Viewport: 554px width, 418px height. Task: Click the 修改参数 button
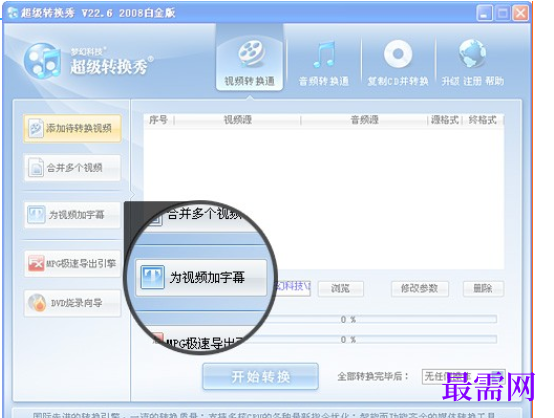coord(420,289)
